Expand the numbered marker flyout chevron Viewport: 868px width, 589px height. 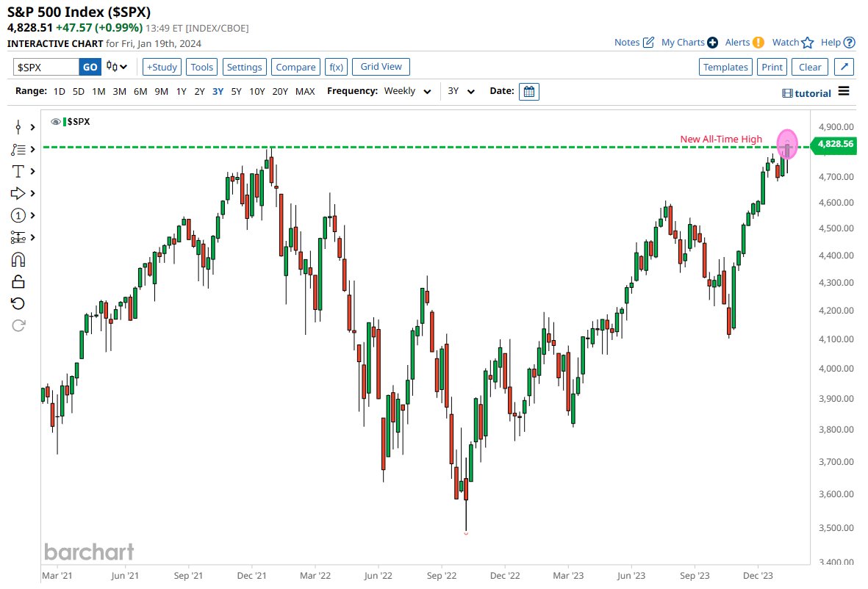pos(32,215)
